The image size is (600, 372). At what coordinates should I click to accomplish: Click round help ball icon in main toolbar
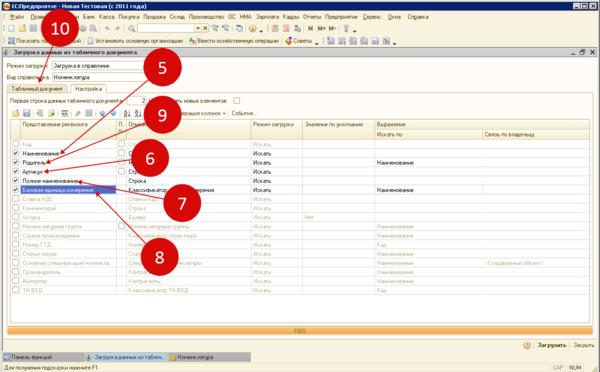[253, 29]
